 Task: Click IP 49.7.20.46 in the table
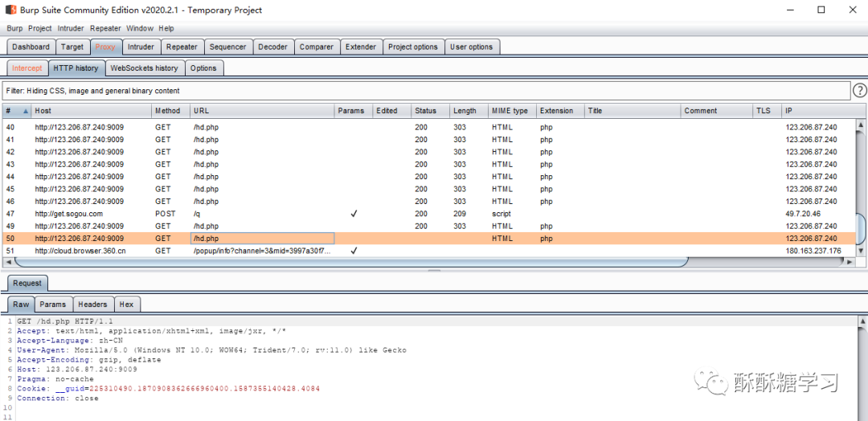(803, 214)
